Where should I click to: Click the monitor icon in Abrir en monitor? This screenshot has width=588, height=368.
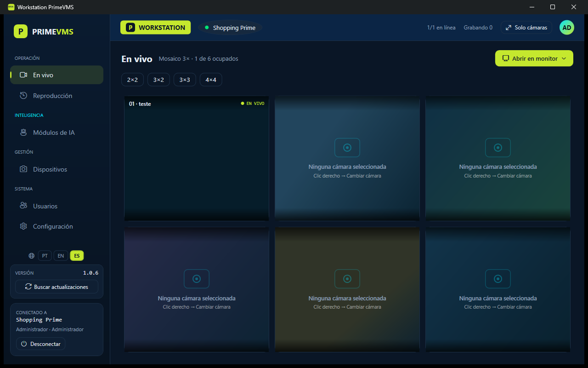(x=506, y=58)
